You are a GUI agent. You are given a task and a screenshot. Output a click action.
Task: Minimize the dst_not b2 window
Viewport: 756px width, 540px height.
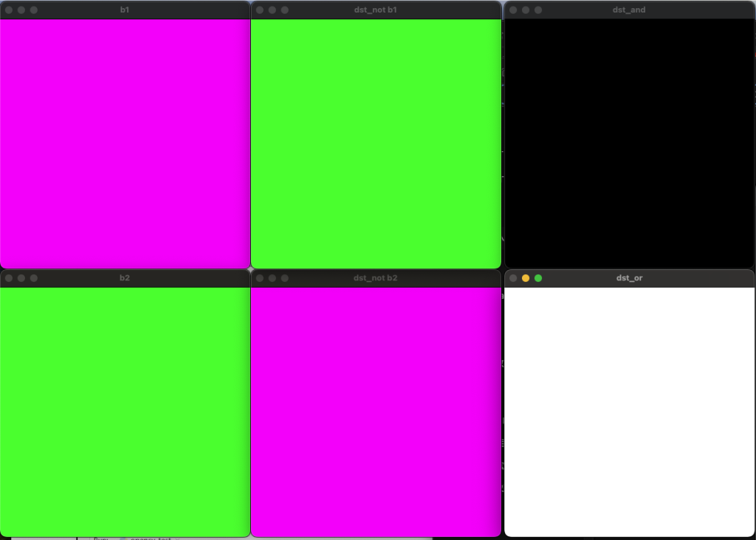pyautogui.click(x=272, y=278)
